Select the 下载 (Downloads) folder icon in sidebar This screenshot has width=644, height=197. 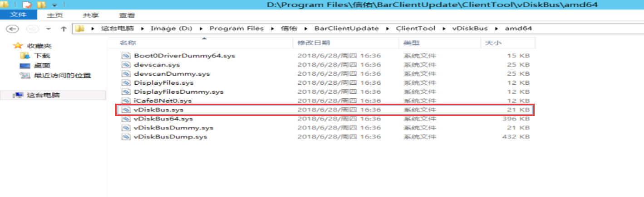tap(25, 56)
